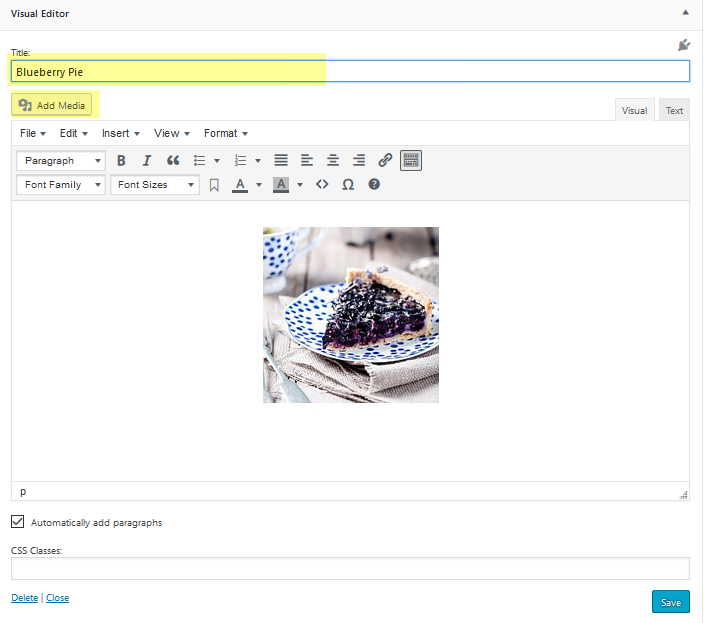Screen dimensions: 706x623
Task: Justify the text alignment
Action: (281, 161)
